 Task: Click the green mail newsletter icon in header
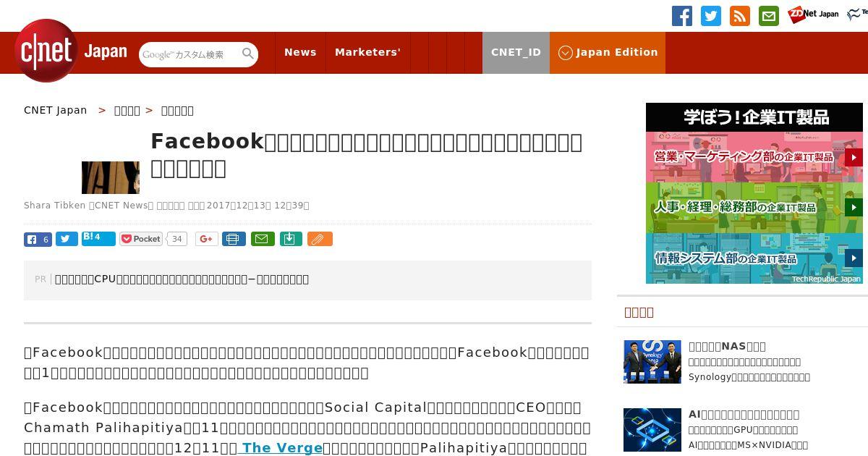pyautogui.click(x=769, y=16)
